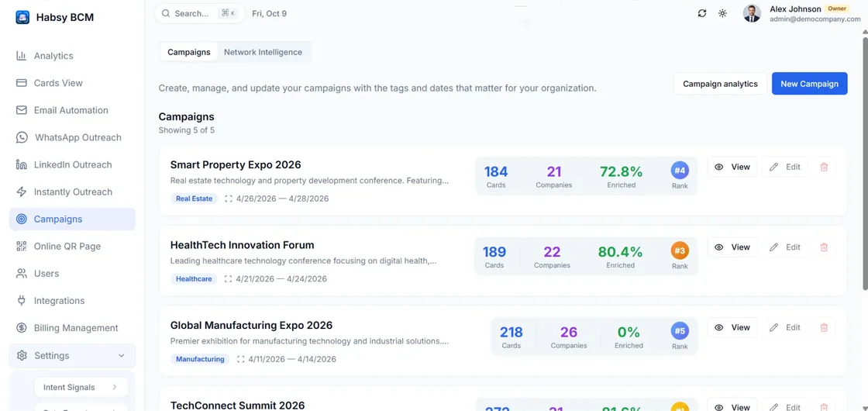
Task: Toggle light/dark theme sun icon
Action: click(x=722, y=13)
